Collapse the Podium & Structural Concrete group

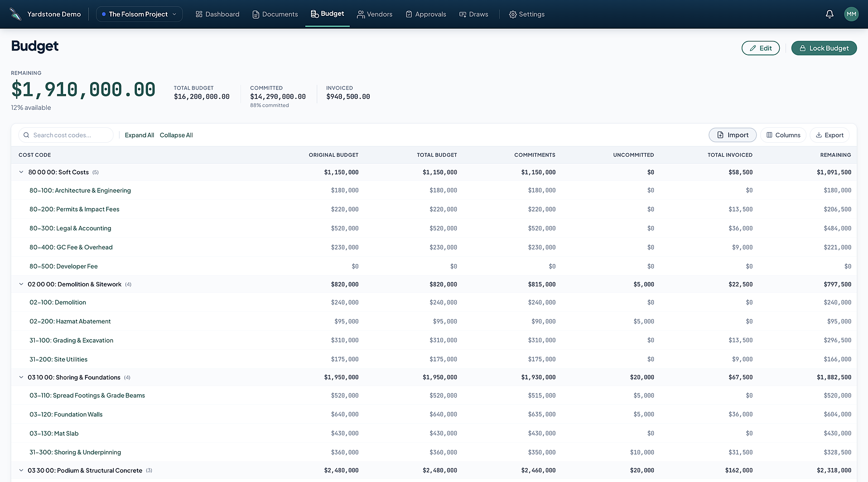[x=21, y=470]
